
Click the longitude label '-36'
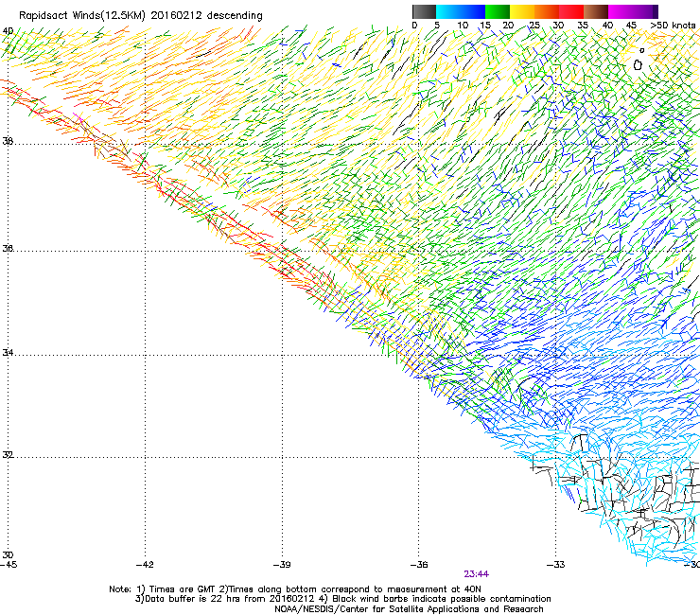click(419, 565)
